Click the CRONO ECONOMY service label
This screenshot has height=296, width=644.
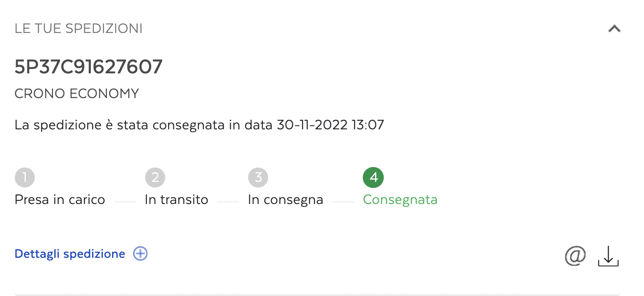pyautogui.click(x=77, y=94)
